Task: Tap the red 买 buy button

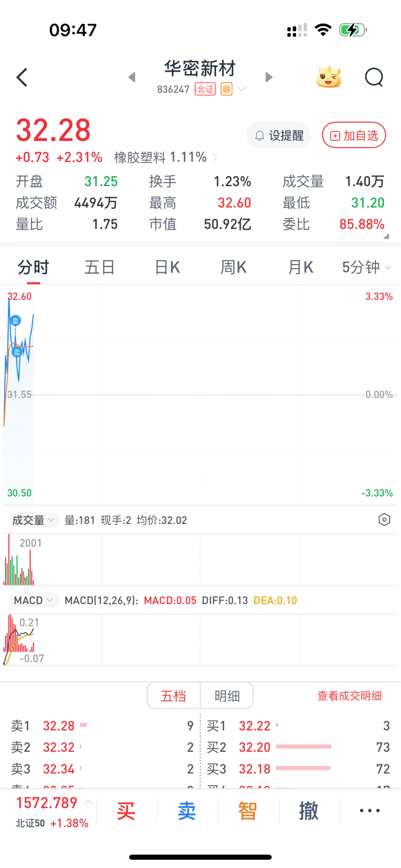Action: (x=126, y=811)
